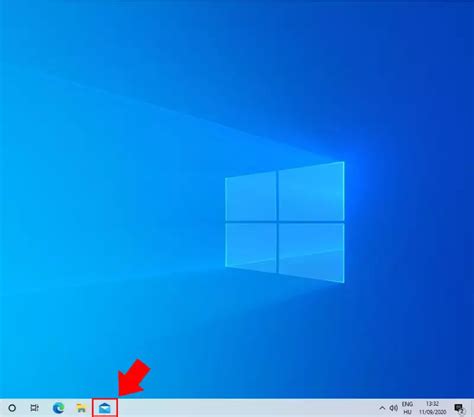
Task: Show hidden system tray icons chevron
Action: click(x=382, y=408)
